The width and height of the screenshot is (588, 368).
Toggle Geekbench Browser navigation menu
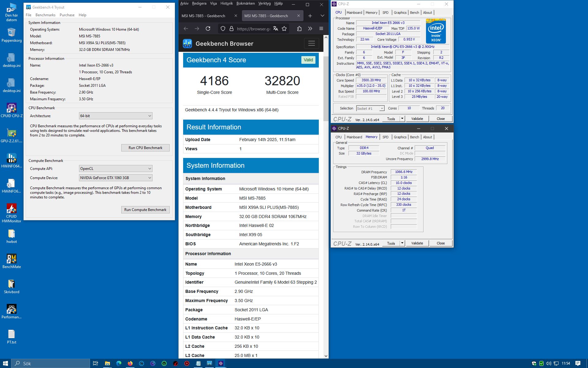click(311, 44)
